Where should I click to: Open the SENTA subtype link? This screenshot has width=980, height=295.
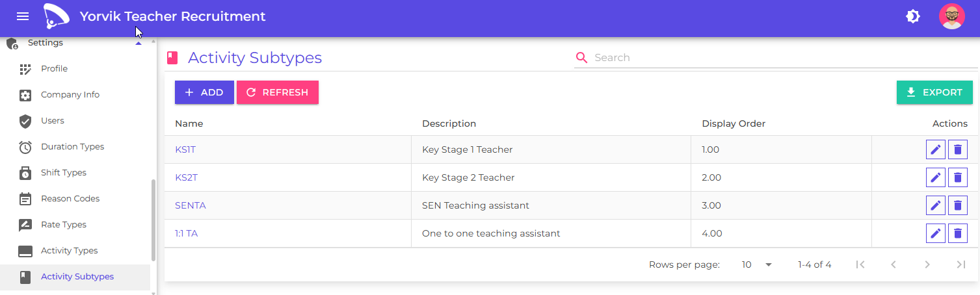[x=191, y=205]
